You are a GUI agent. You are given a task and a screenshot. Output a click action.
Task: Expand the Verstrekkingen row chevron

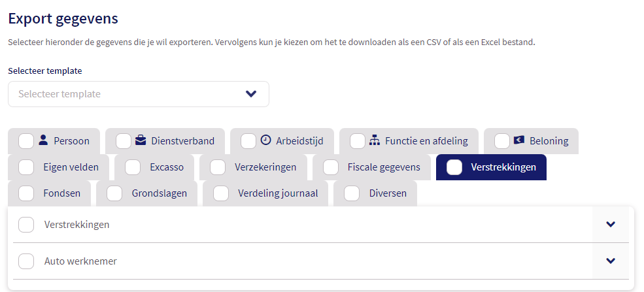(611, 225)
